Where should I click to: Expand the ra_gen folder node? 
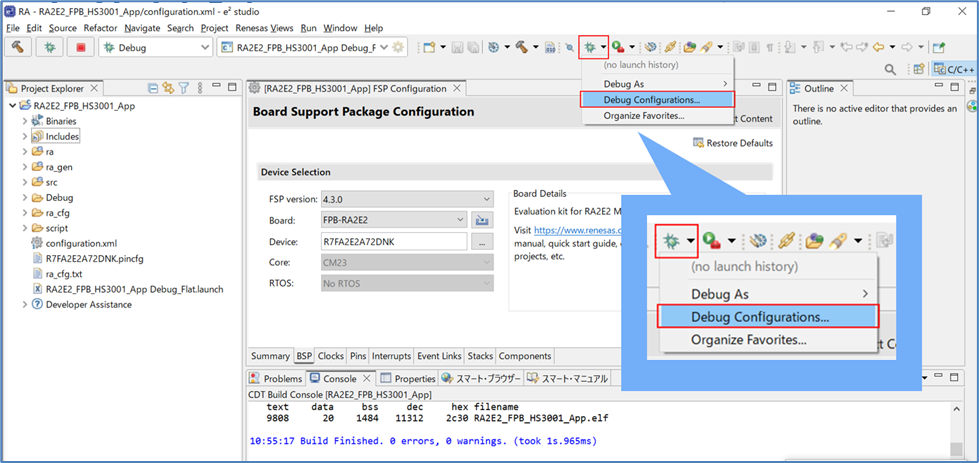[25, 167]
